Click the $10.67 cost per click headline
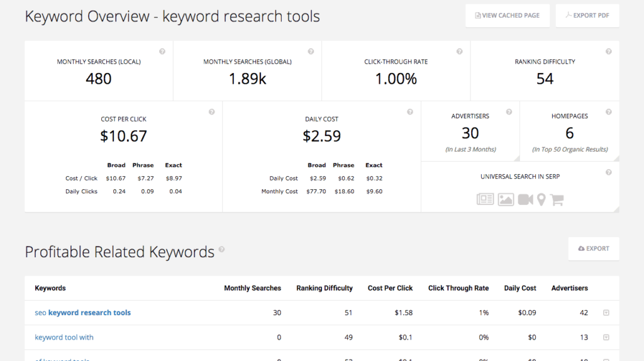The image size is (644, 361). point(123,136)
